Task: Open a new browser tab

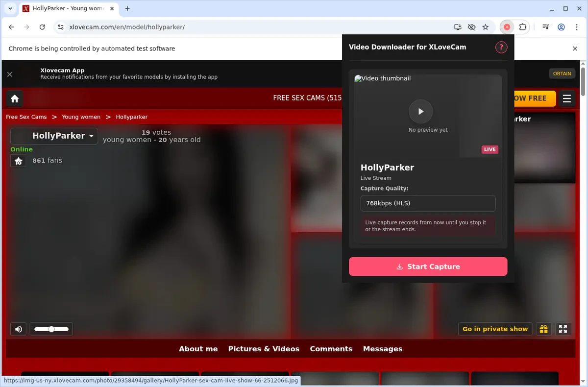Action: point(127,8)
